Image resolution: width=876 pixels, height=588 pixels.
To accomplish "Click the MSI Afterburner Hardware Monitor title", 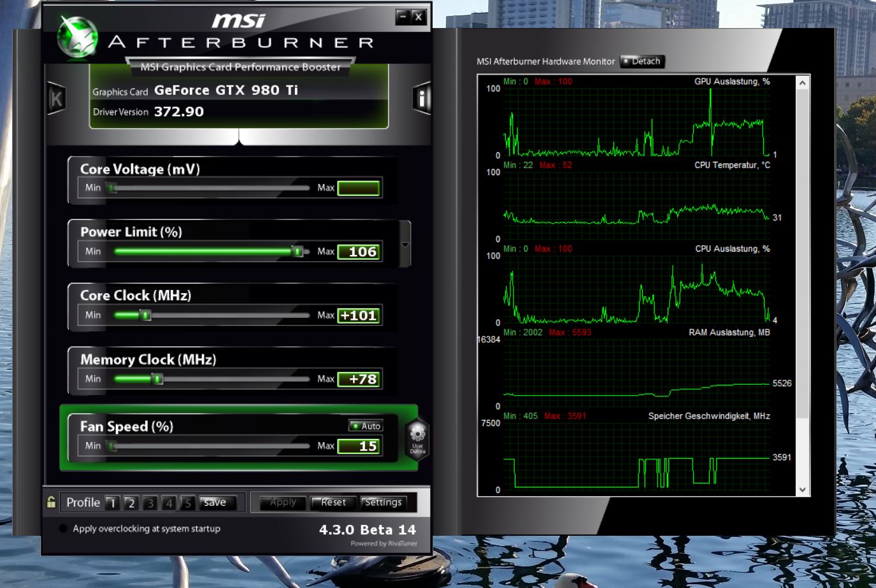I will [x=546, y=61].
